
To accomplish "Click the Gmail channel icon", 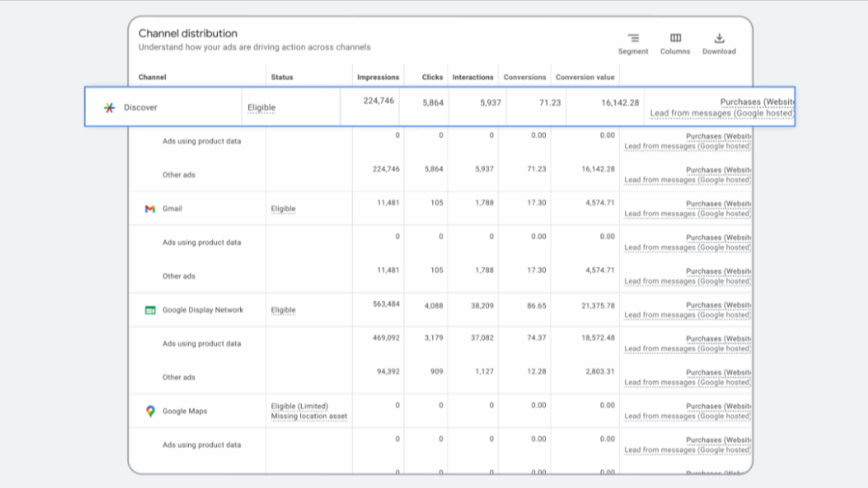I will (x=150, y=208).
